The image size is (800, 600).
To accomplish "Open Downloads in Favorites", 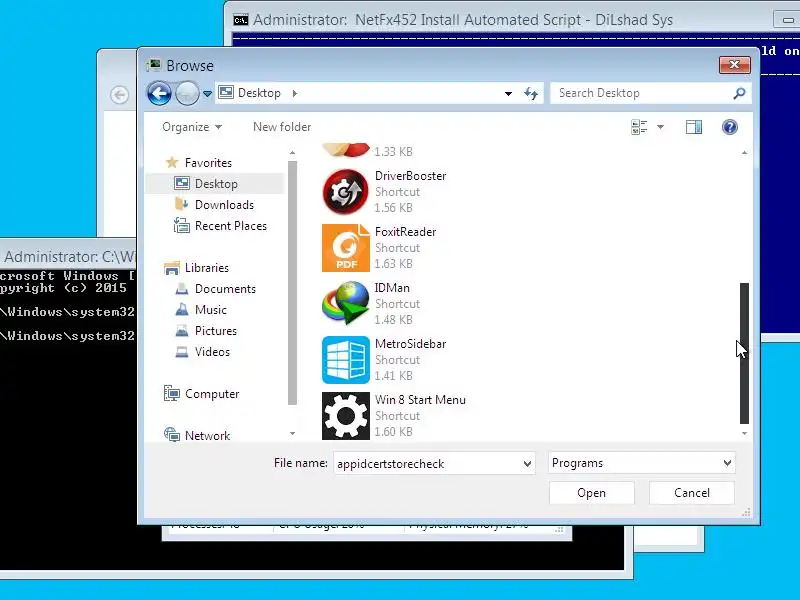I will point(224,205).
